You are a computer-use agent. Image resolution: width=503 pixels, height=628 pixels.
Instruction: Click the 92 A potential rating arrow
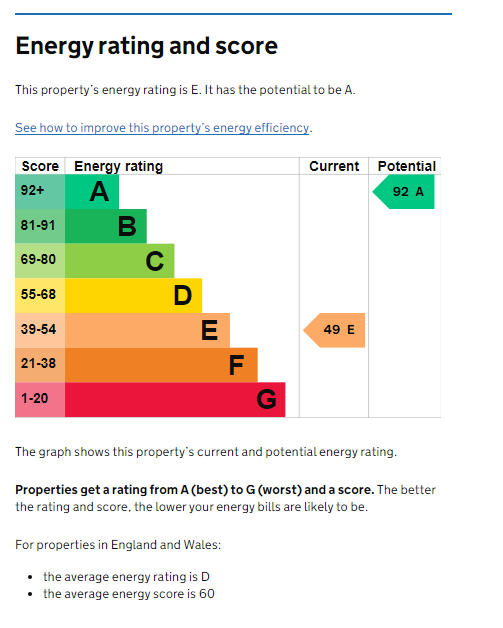click(404, 192)
